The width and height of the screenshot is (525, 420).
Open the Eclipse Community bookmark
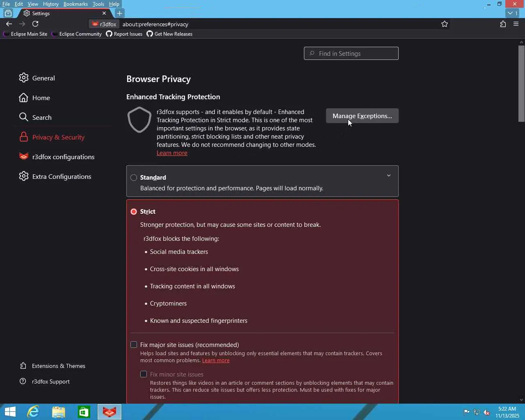[77, 34]
